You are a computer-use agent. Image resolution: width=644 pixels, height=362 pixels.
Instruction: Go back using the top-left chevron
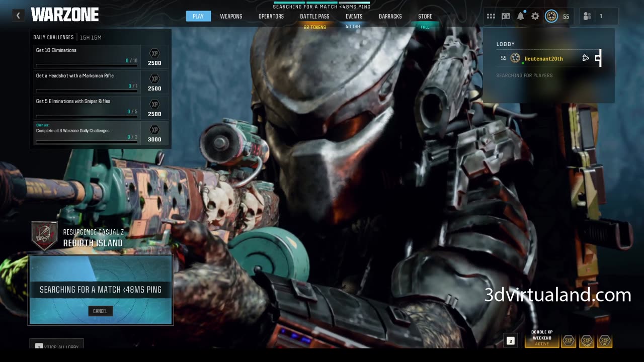click(18, 16)
